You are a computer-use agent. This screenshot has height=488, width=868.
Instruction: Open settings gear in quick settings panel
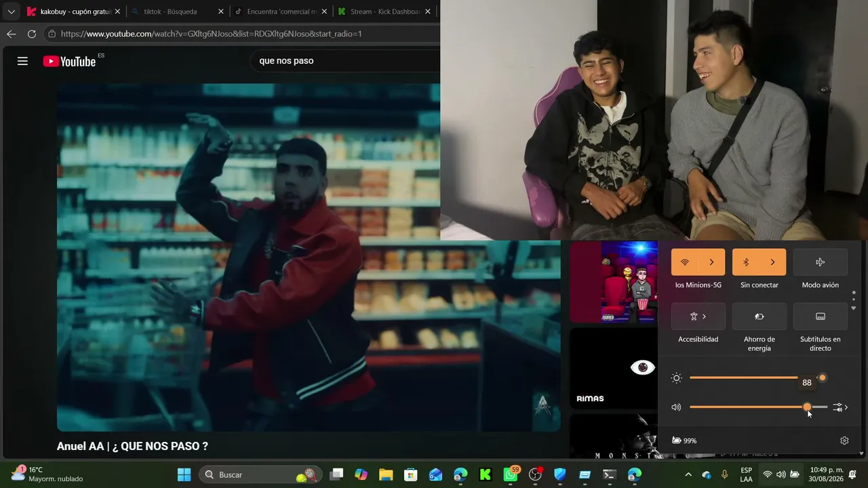click(844, 441)
